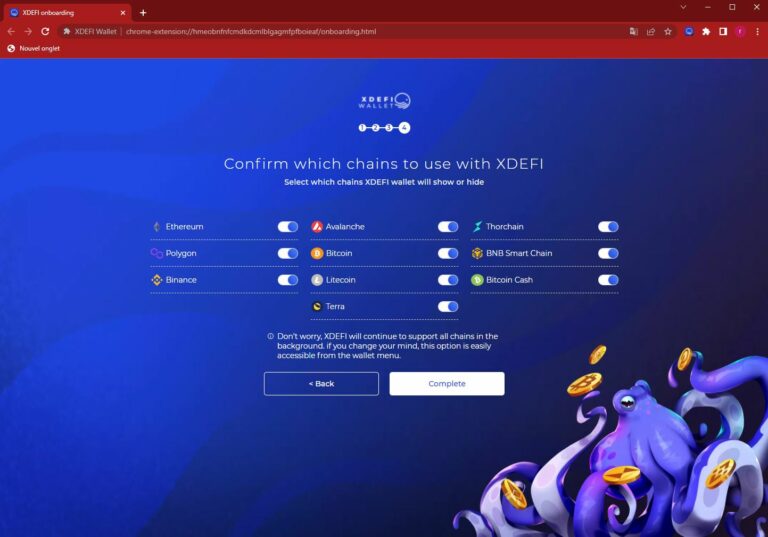
Task: Turn off the Bitcoin Cash toggle
Action: pyautogui.click(x=608, y=280)
